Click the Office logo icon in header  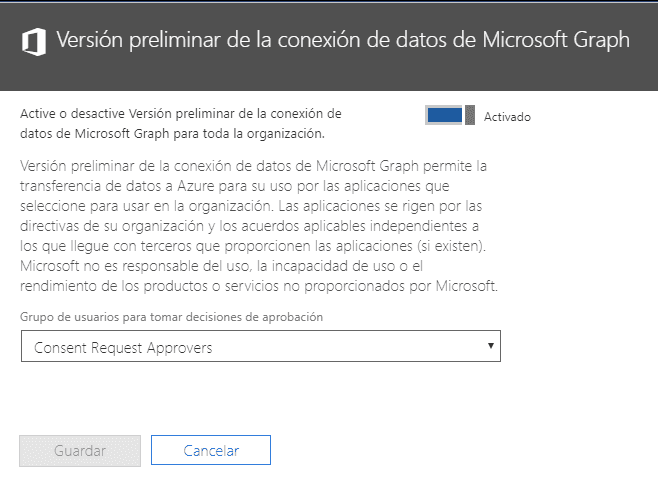pyautogui.click(x=34, y=42)
